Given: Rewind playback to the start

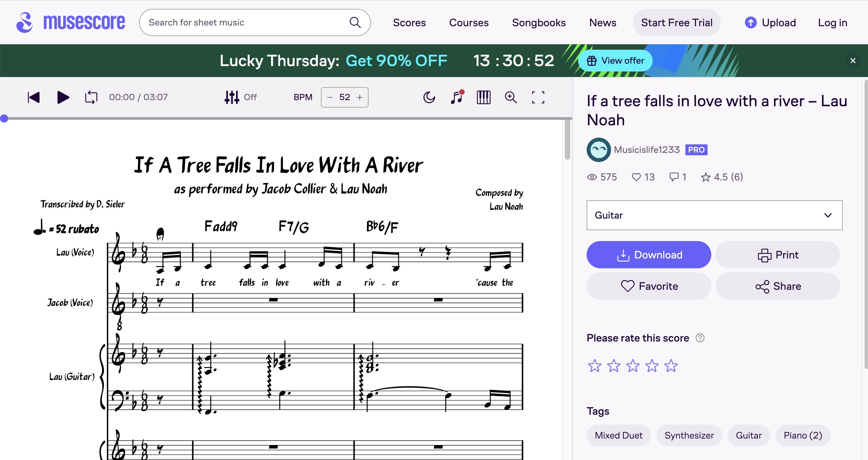Looking at the screenshot, I should pos(34,97).
